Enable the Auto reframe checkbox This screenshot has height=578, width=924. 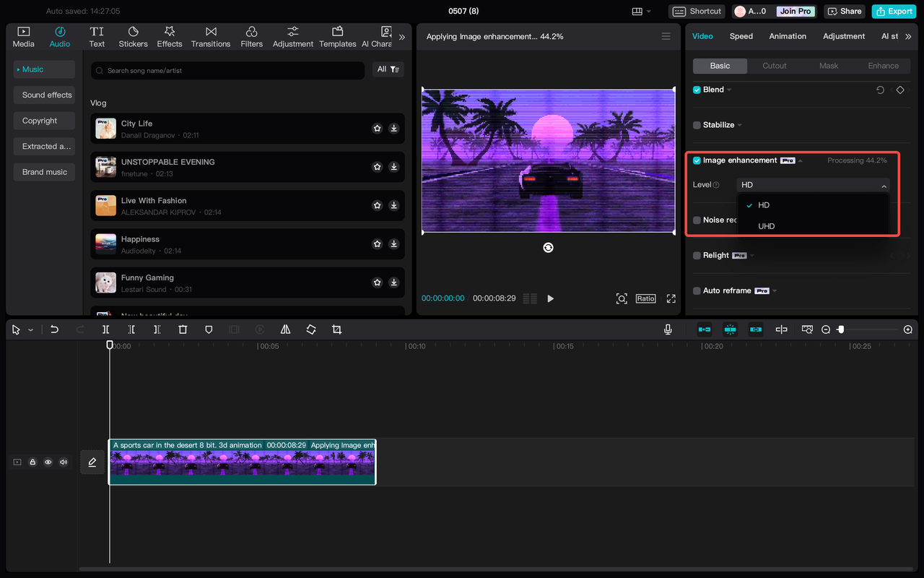[x=697, y=290]
